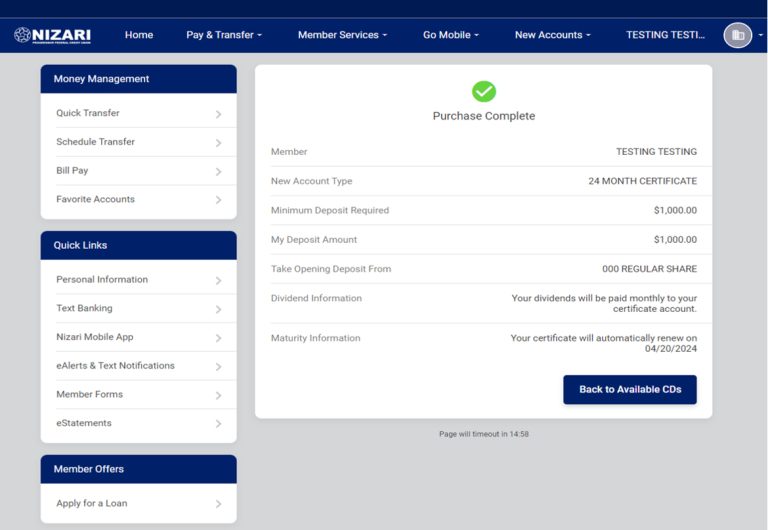Expand the Pay & Transfer dropdown menu
The height and width of the screenshot is (530, 768).
[x=224, y=35]
